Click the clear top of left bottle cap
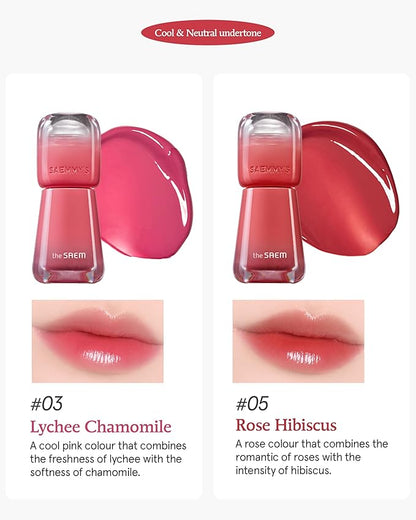The width and height of the screenshot is (416, 520). [69, 127]
